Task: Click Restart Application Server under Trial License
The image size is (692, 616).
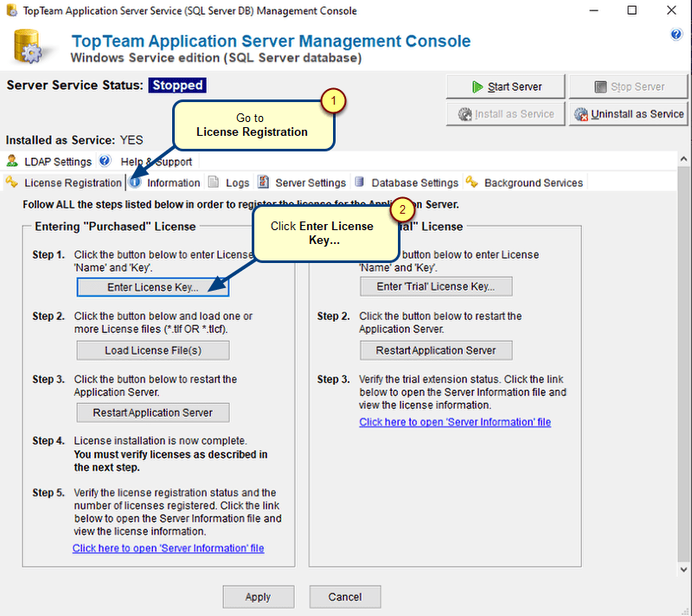Action: [x=436, y=350]
